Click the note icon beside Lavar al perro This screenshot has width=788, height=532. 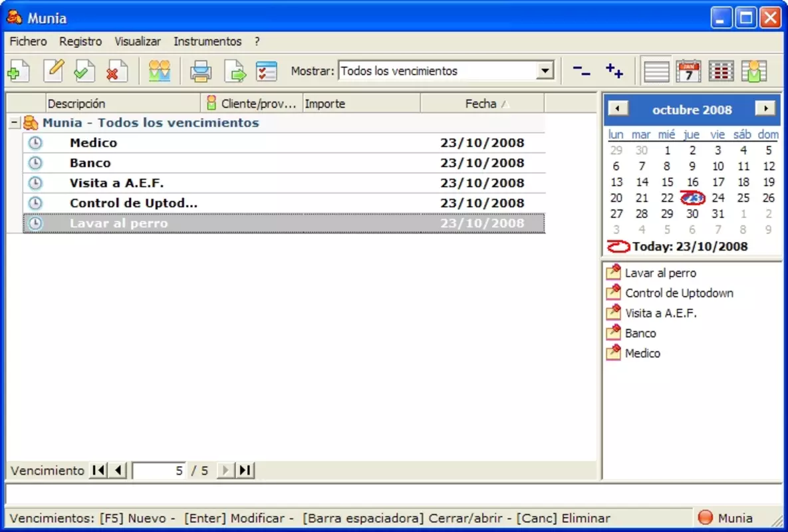point(613,272)
